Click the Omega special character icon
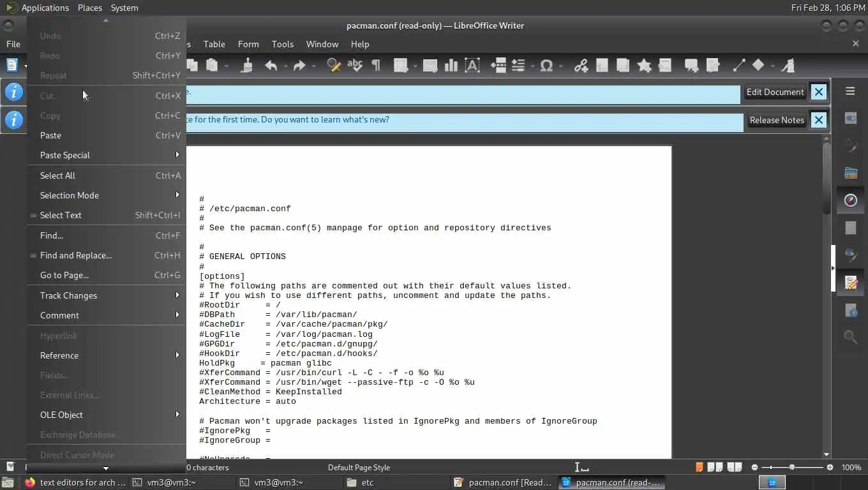Screen dimensions: 868x490 (x=546, y=65)
